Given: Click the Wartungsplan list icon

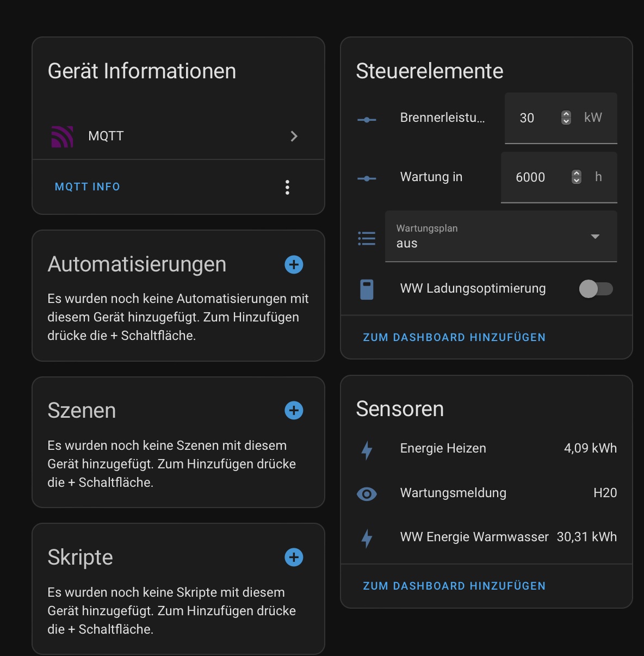Looking at the screenshot, I should coord(367,237).
